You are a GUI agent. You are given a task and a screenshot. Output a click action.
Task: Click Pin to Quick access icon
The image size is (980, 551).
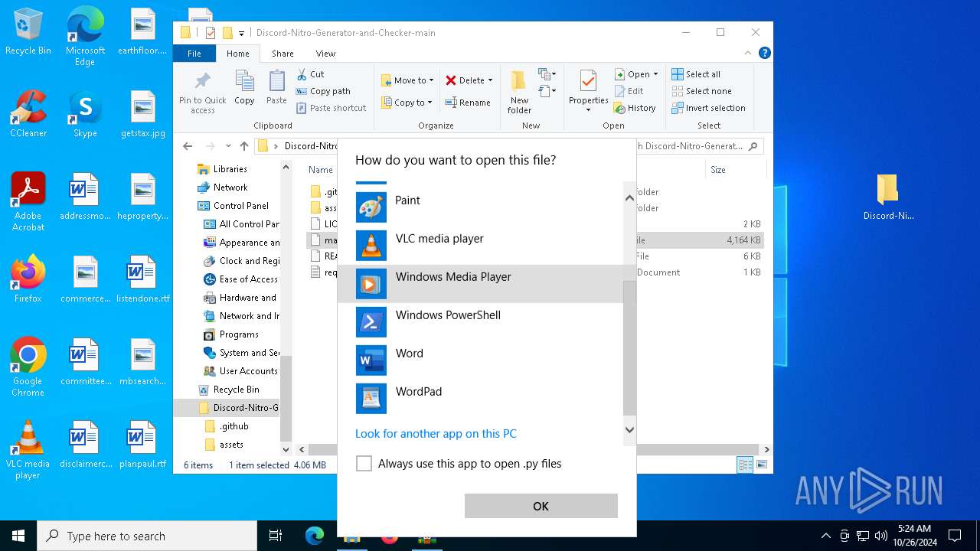[202, 92]
